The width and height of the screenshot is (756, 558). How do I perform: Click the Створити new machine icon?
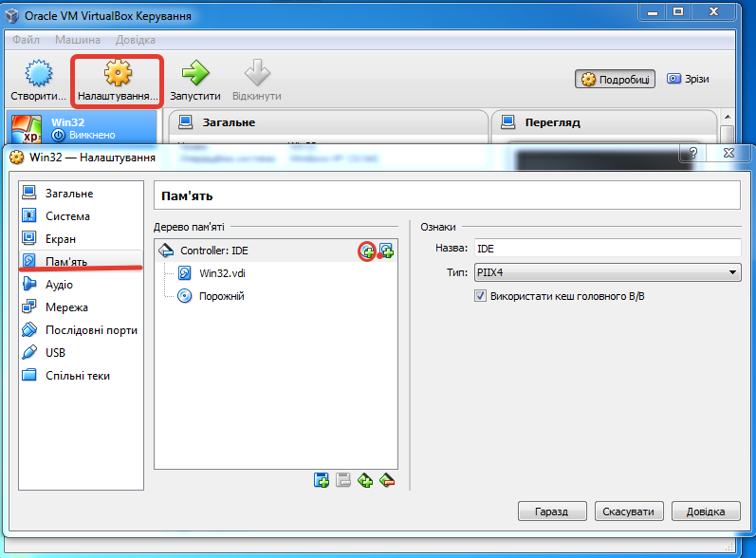coord(39,74)
